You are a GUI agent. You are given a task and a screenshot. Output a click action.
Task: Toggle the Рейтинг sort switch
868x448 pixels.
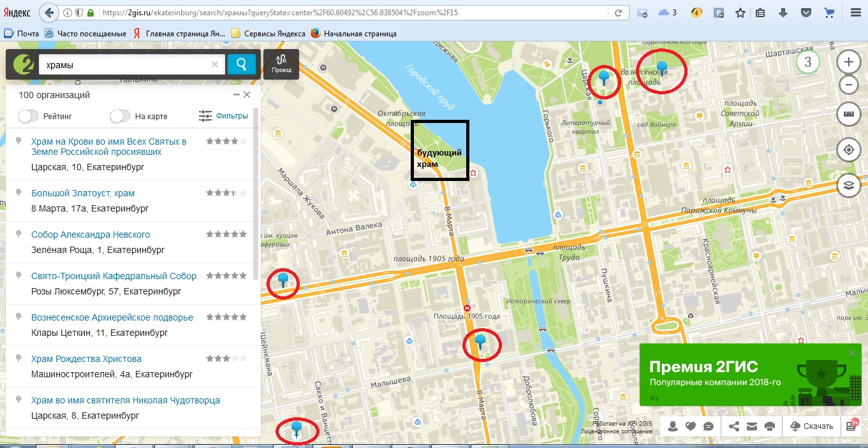[x=29, y=117]
